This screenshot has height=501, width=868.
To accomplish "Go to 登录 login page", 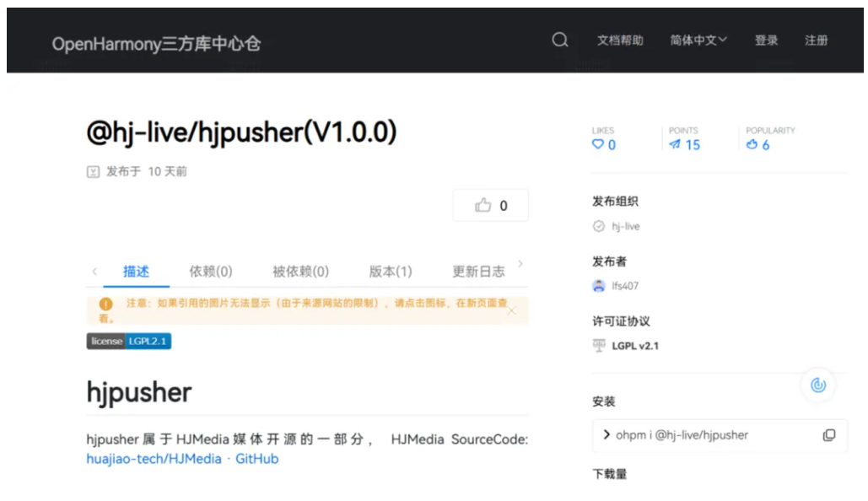I will click(x=766, y=40).
